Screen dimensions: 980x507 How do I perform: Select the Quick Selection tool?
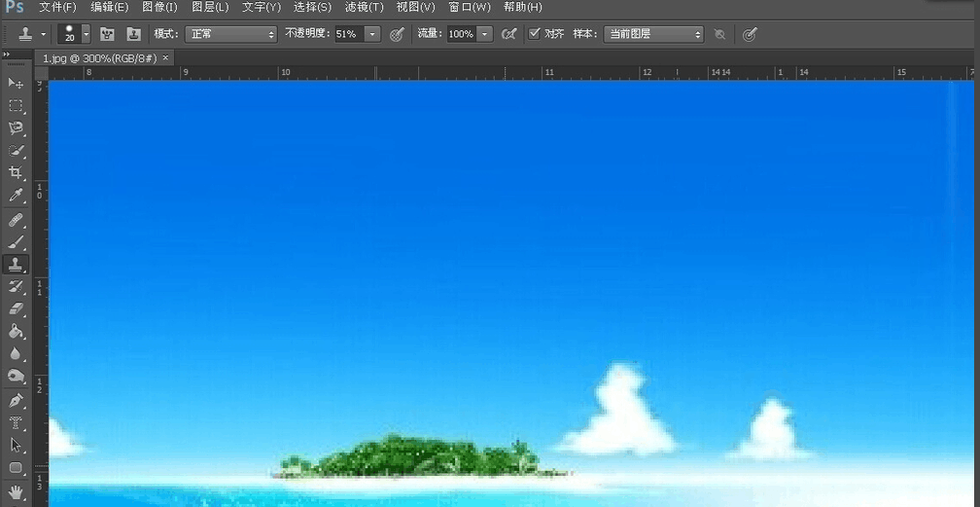[16, 151]
